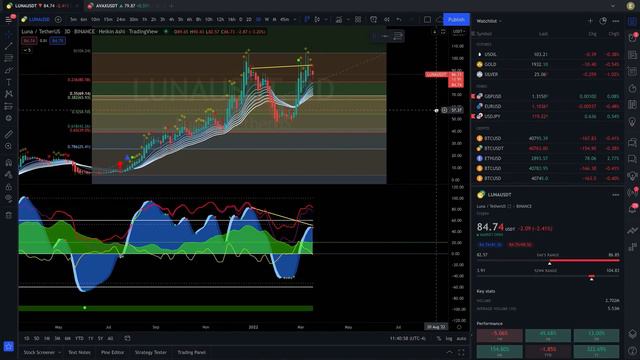Image resolution: width=640 pixels, height=360 pixels.
Task: Open the ideas lightbulb panel
Action: [632, 122]
